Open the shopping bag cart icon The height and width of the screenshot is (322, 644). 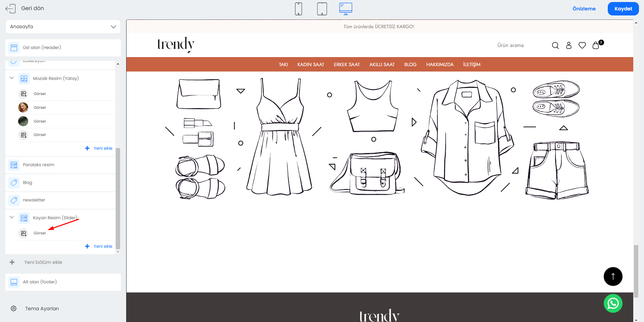(596, 45)
